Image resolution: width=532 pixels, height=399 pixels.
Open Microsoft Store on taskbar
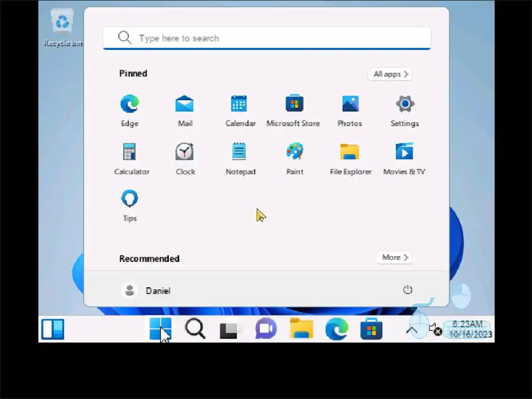click(x=371, y=329)
